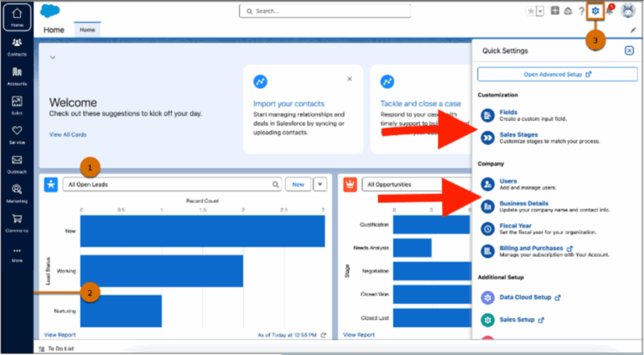Open Sales Stages in Quick Settings

tap(518, 134)
